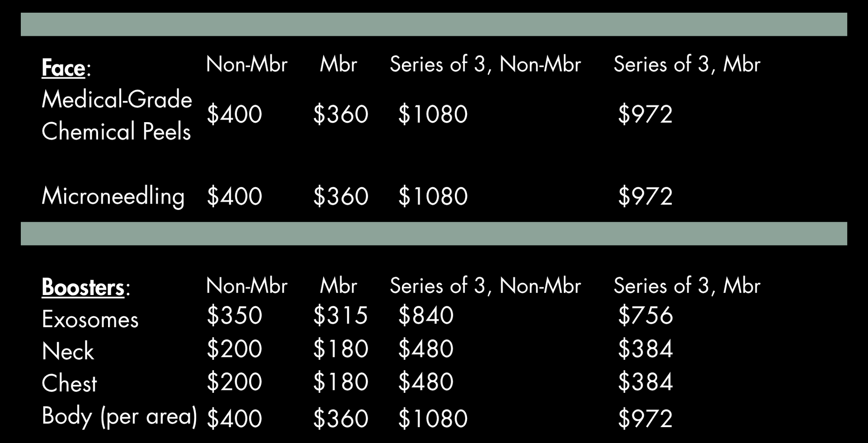Click the Microneedling row label
Image resolution: width=868 pixels, height=443 pixels.
113,196
